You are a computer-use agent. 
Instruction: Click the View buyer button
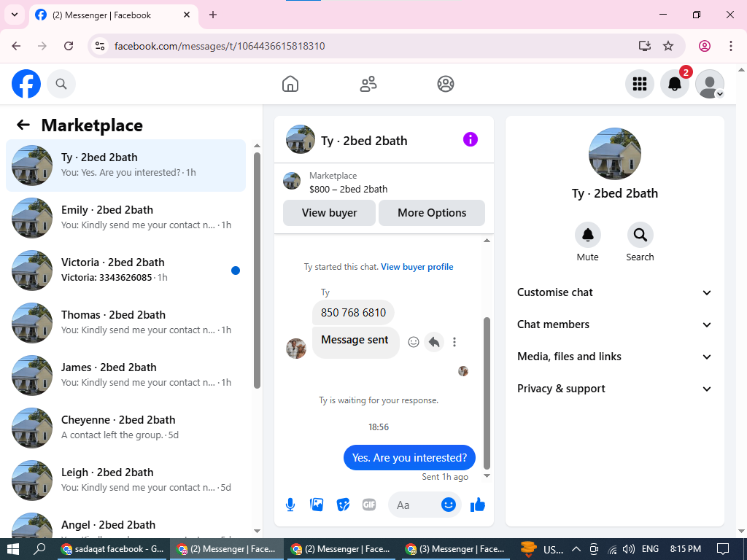(329, 213)
